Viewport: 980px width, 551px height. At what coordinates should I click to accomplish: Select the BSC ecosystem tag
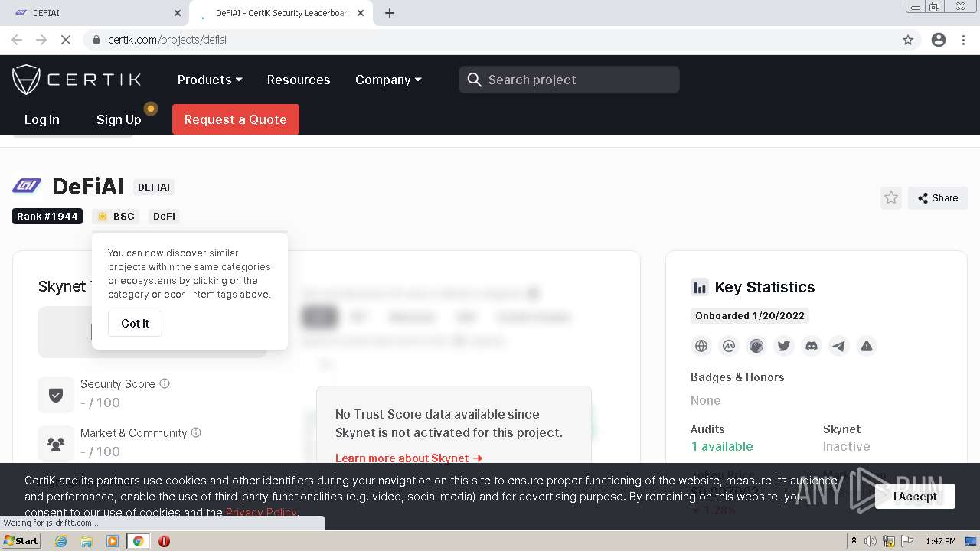click(116, 217)
